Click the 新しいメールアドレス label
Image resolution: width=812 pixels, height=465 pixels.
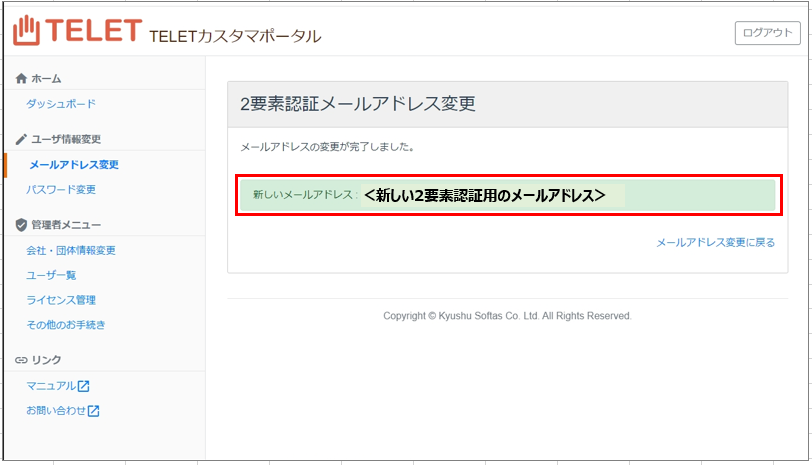pos(305,195)
